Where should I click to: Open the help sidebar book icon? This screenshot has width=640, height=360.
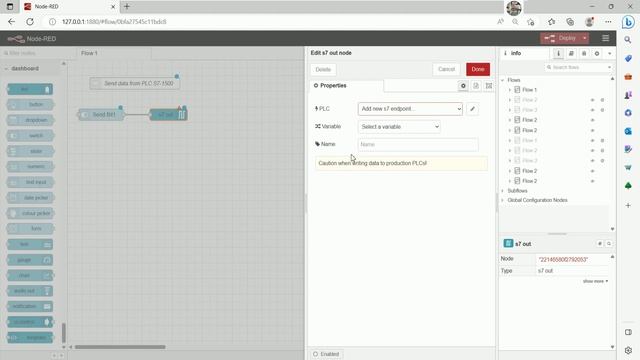click(571, 53)
